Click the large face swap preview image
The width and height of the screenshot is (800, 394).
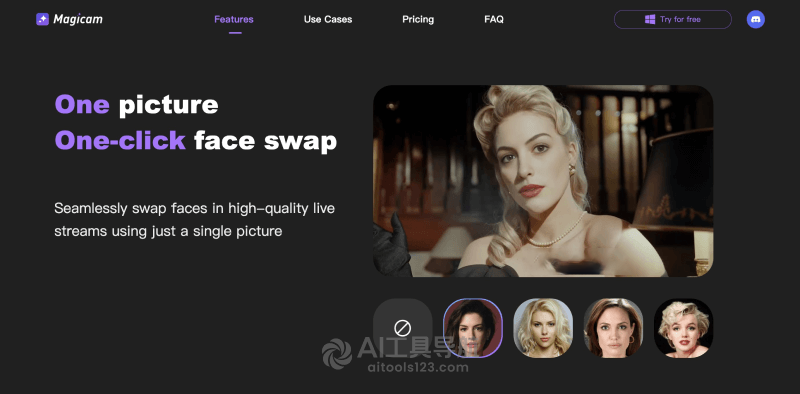coord(543,181)
